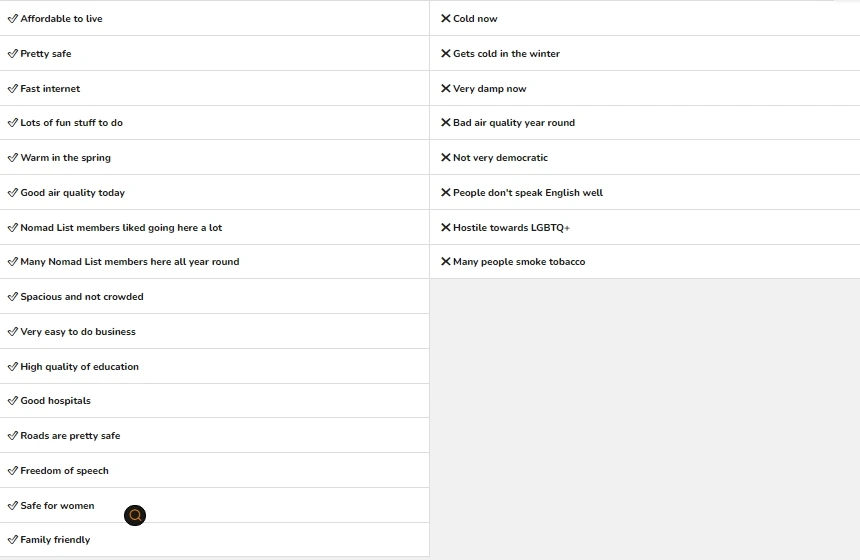Select the Pretty safe pro item
860x560 pixels.
46,54
